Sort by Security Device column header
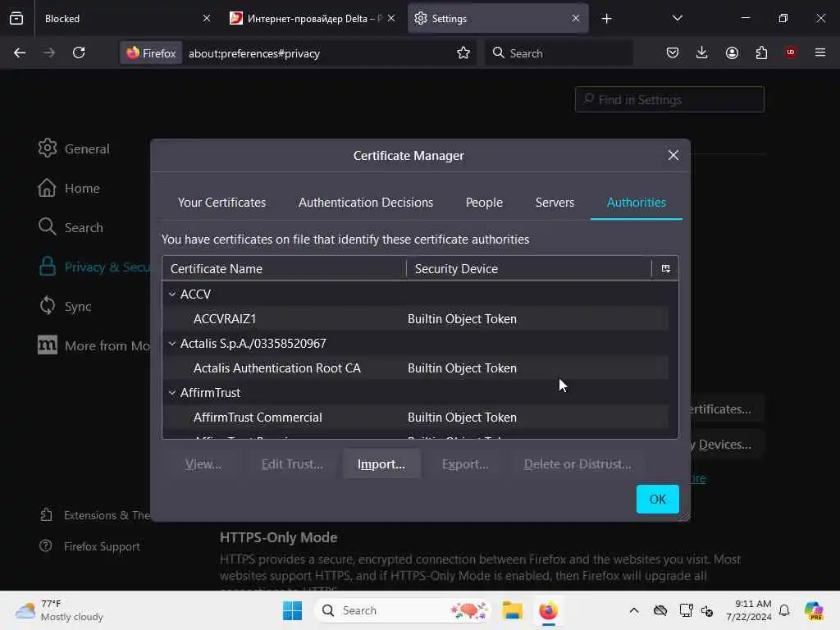This screenshot has width=840, height=630. click(529, 268)
